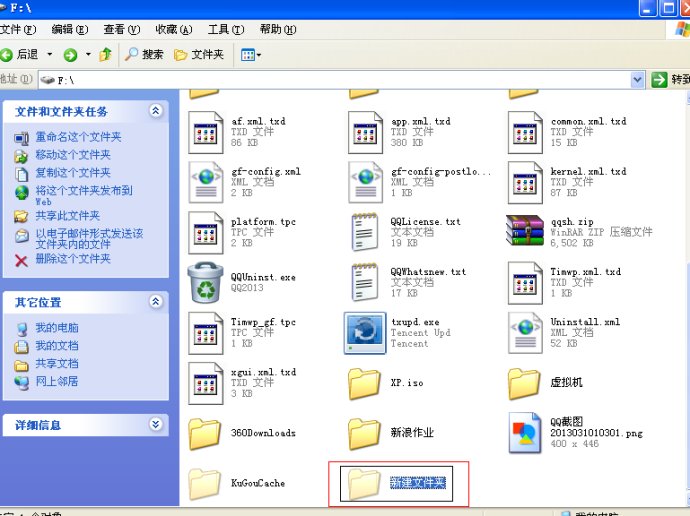Viewport: 690px width, 516px height.
Task: Click 删除这个文件夹 link
Action: click(x=73, y=259)
